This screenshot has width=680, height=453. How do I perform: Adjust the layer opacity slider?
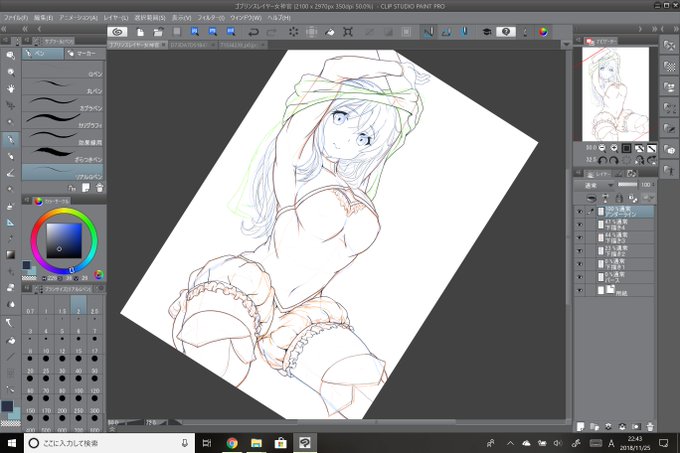(627, 185)
